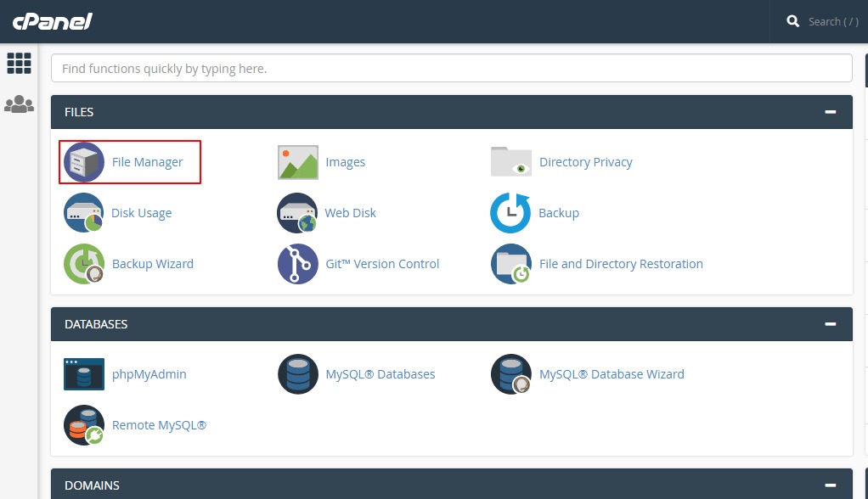This screenshot has width=868, height=499.
Task: Open the Disk Usage link
Action: 141,213
